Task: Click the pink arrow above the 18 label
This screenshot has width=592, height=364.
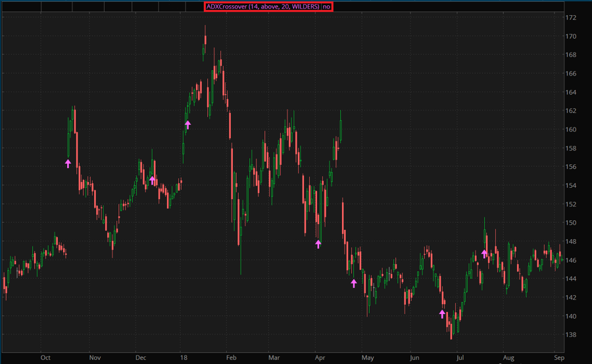Action: [x=187, y=124]
